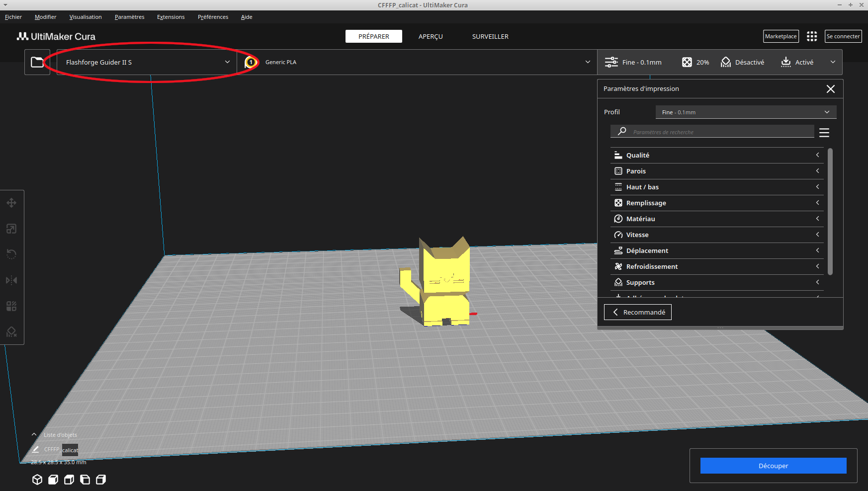Switch to the PRÉPARER stage

click(374, 36)
